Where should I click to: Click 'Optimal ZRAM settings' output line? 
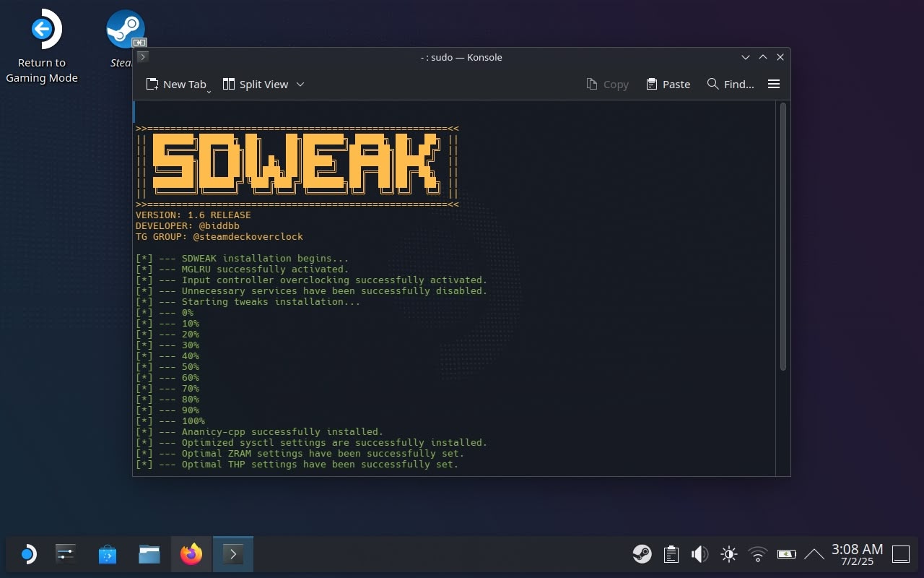[x=300, y=454]
